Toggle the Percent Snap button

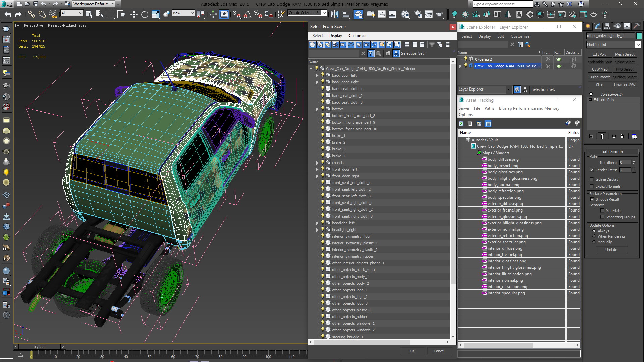tap(258, 14)
